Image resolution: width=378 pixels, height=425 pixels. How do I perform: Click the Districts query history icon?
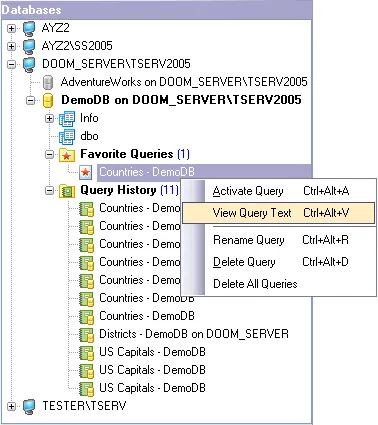coord(86,335)
